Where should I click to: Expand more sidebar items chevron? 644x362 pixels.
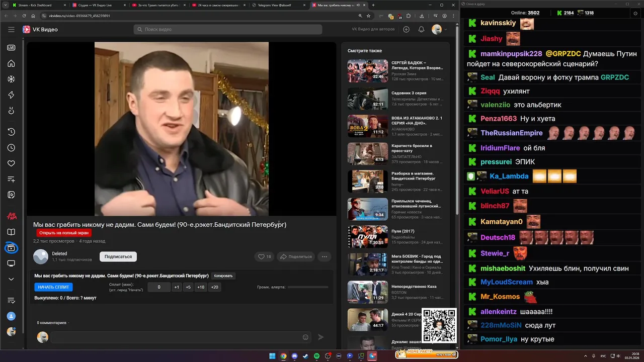click(x=11, y=279)
